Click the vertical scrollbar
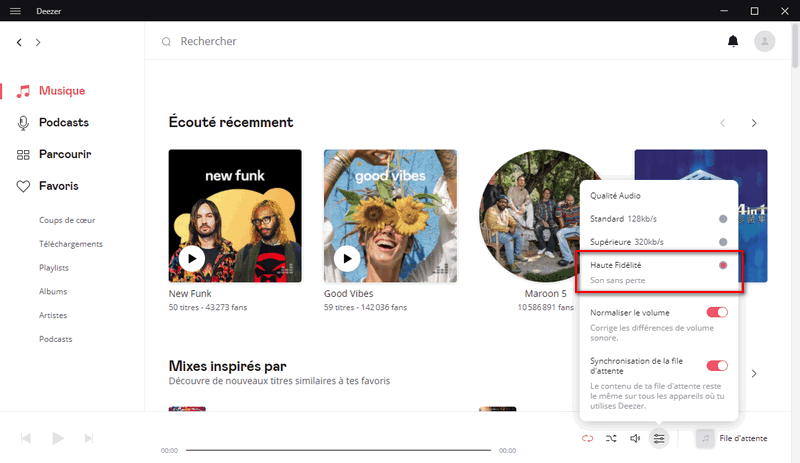800x463 pixels. [x=795, y=46]
